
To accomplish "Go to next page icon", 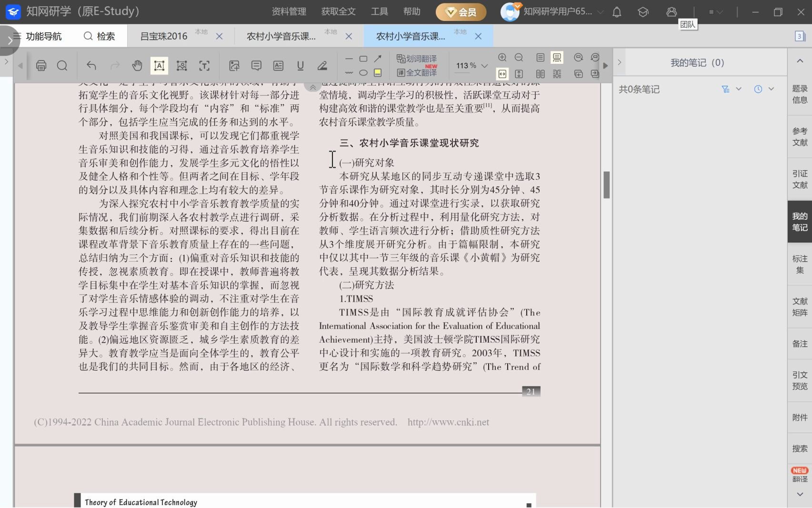I will coord(595,74).
